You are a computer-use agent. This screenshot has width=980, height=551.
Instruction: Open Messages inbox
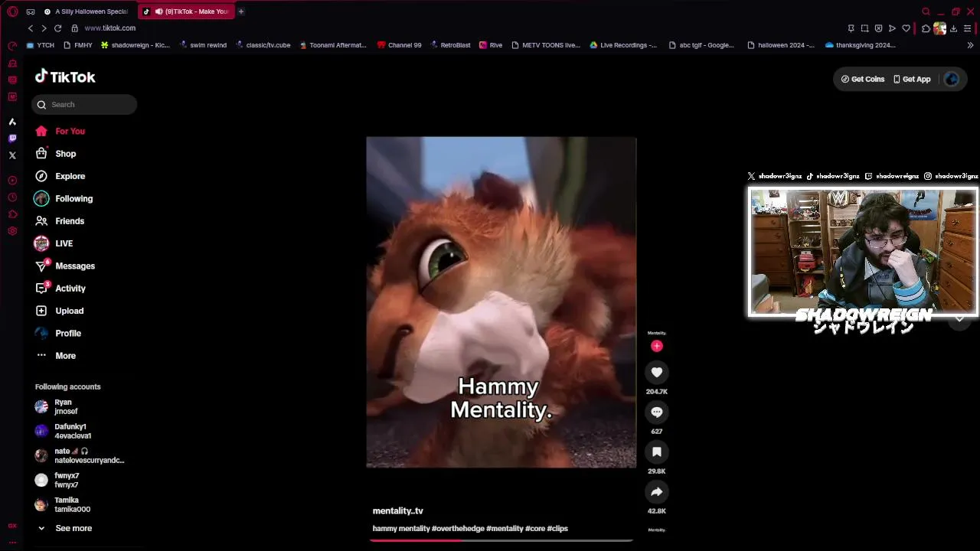click(x=65, y=266)
